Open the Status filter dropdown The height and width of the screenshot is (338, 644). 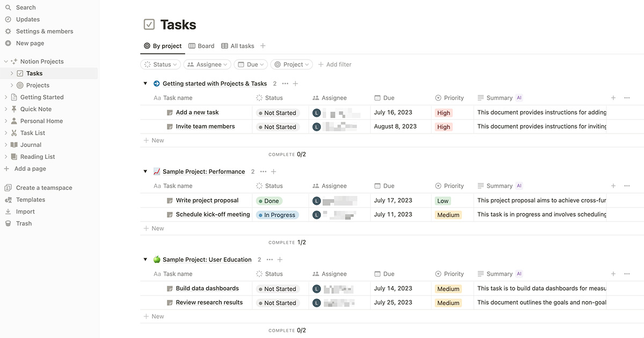[x=160, y=64]
